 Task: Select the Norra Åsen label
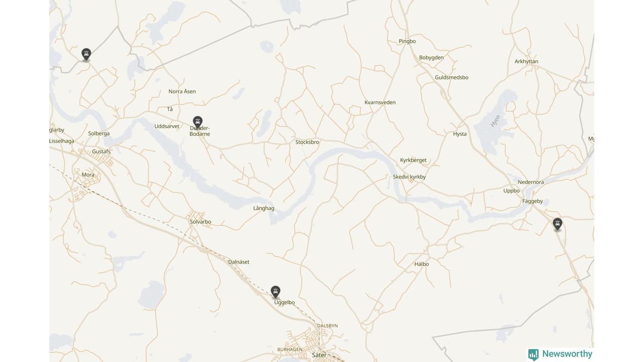tap(182, 92)
